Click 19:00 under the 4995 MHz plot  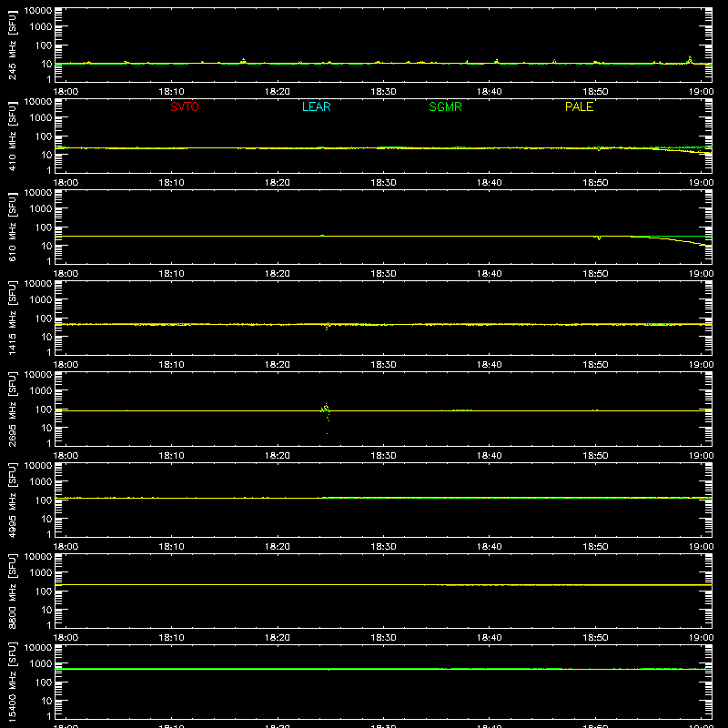coord(701,547)
